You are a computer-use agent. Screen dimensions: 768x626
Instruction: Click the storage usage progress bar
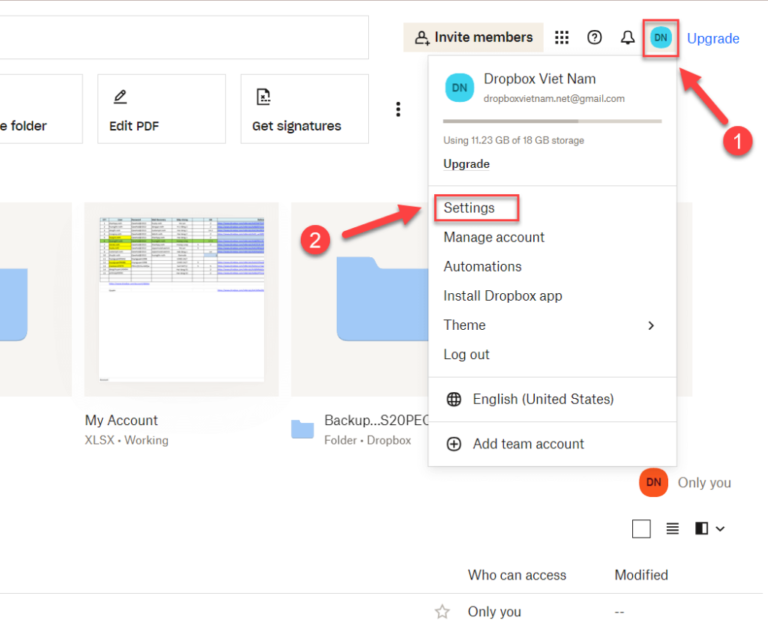(x=552, y=121)
